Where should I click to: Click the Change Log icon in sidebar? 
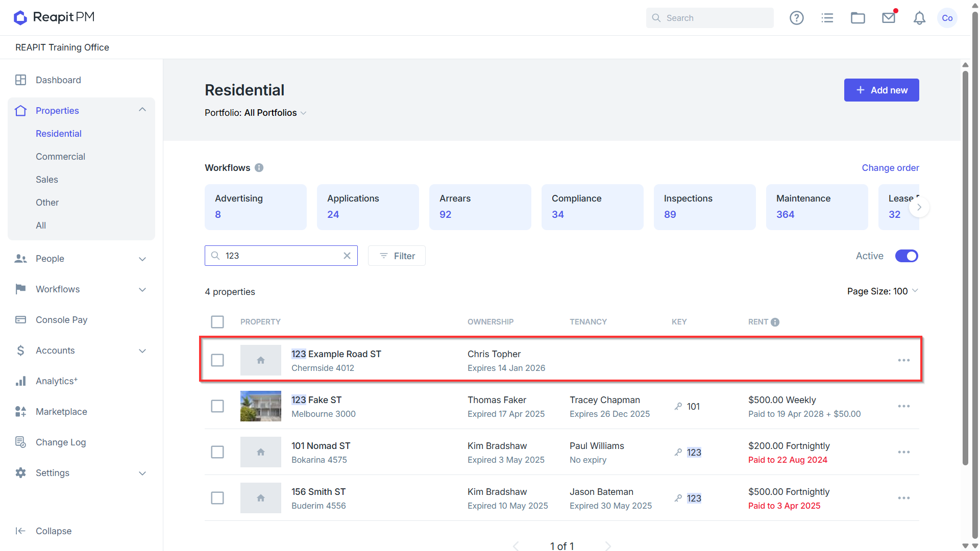20,442
